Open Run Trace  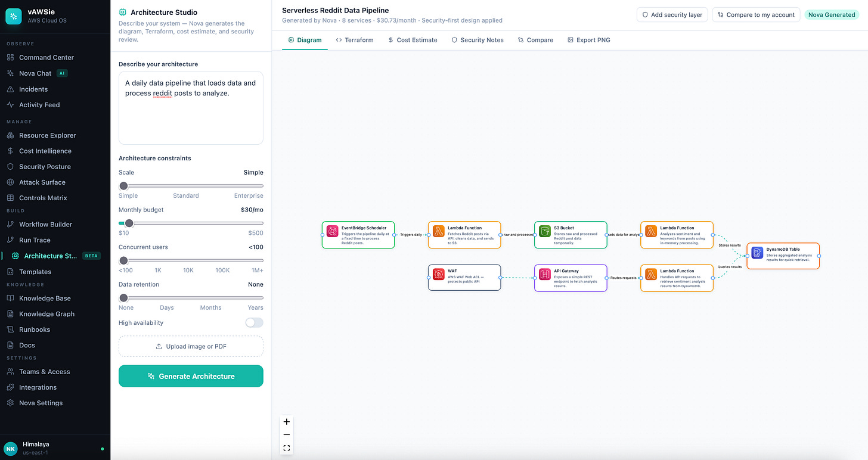pos(35,240)
